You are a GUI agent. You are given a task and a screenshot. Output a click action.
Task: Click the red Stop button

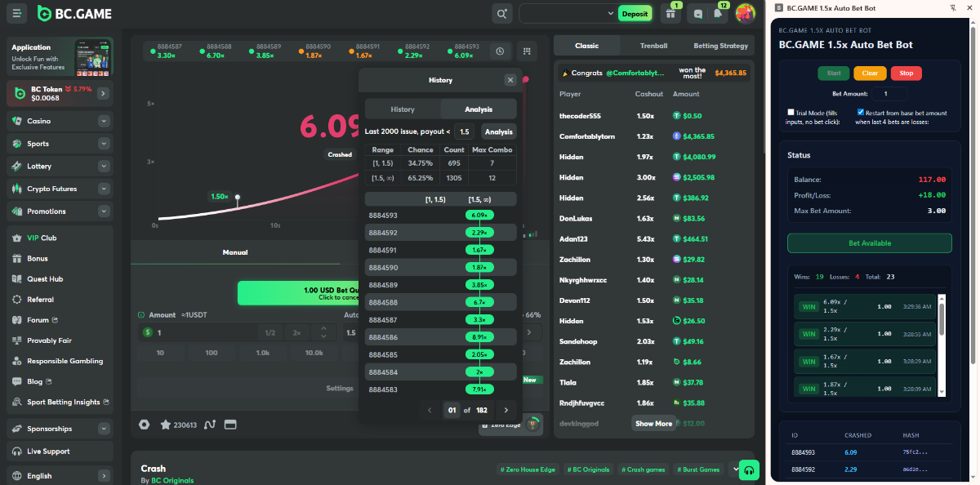tap(906, 73)
